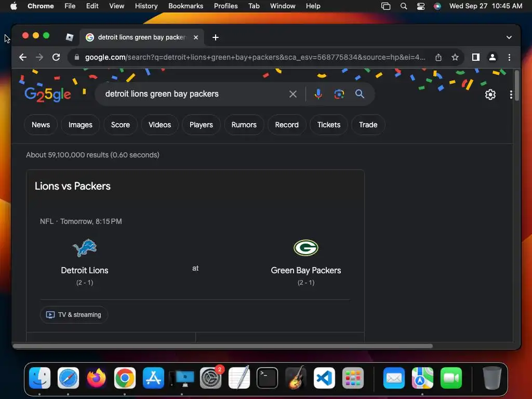
Task: Search by image with Google Lens icon
Action: [339, 94]
